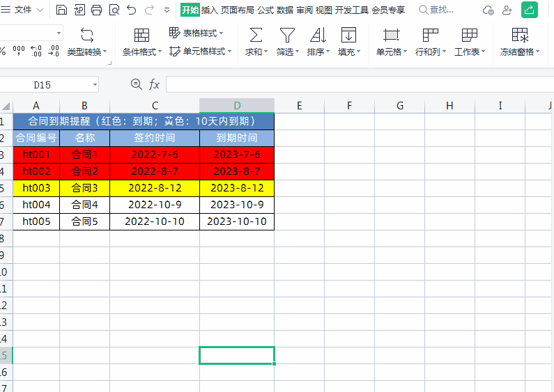Open Print Preview icon
This screenshot has height=392, width=554.
[x=114, y=10]
